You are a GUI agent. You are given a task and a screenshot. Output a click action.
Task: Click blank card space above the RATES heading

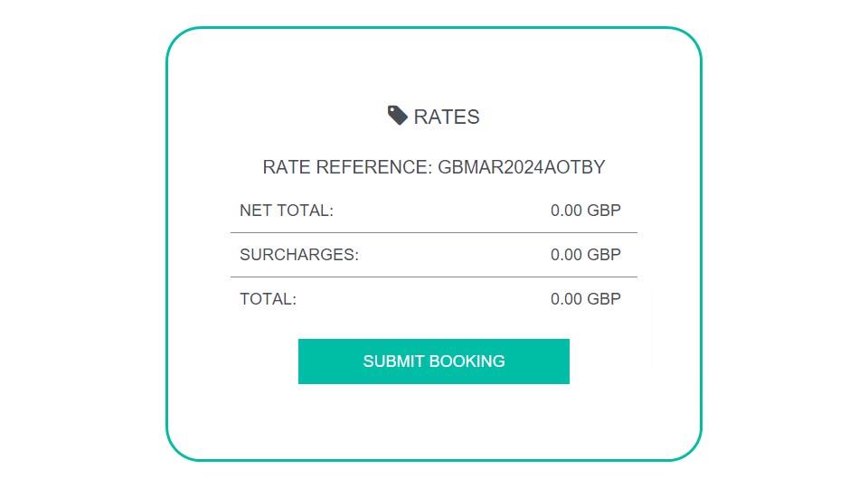433,66
